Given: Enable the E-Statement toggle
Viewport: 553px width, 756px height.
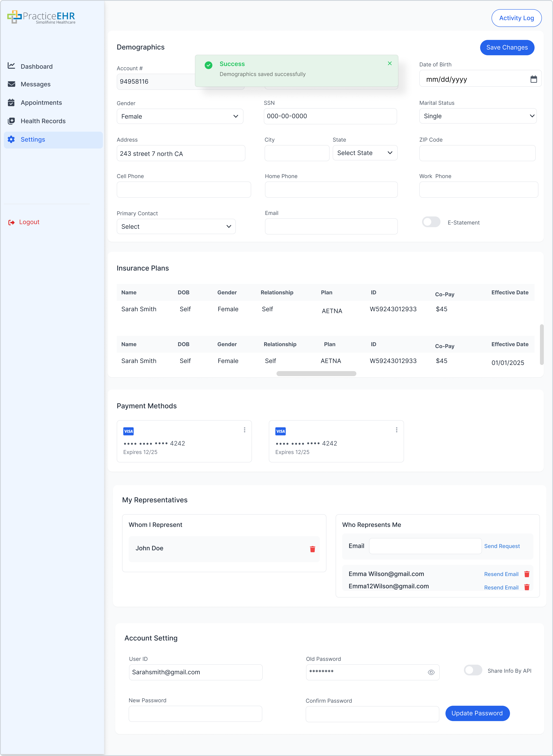Looking at the screenshot, I should point(431,222).
